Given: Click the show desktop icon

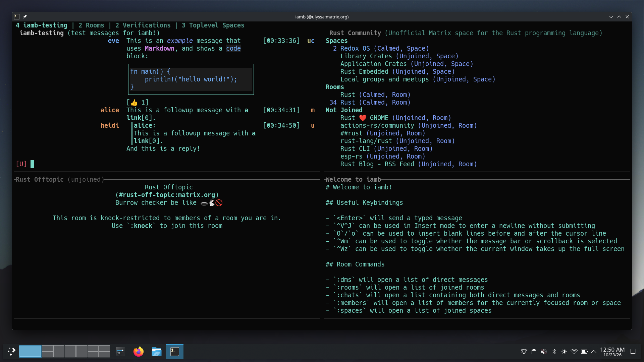Looking at the screenshot, I should (x=633, y=352).
